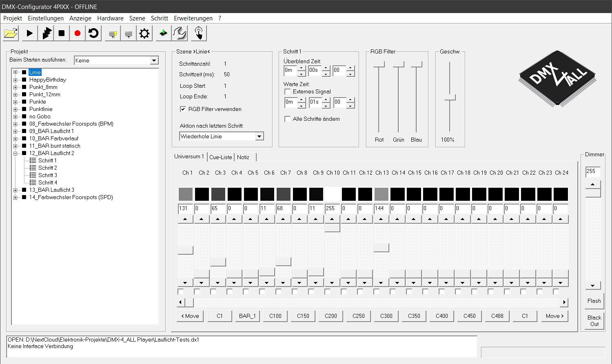Image resolution: width=612 pixels, height=364 pixels.
Task: Click the touch pointer hand icon
Action: tap(199, 33)
